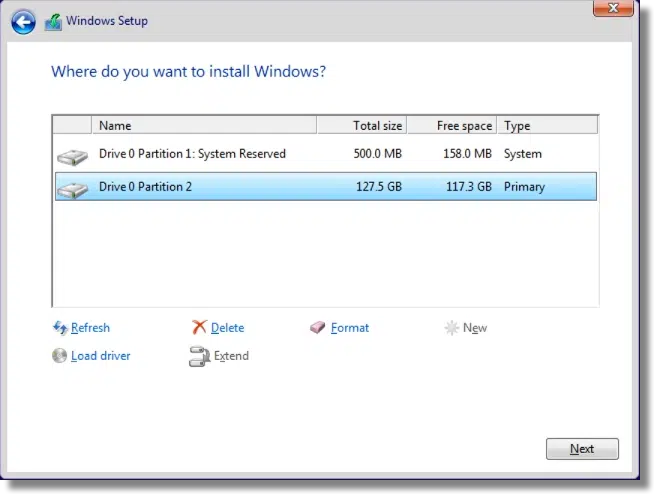Click the 117.3 GB free space cell
654x494 pixels.
pyautogui.click(x=469, y=187)
